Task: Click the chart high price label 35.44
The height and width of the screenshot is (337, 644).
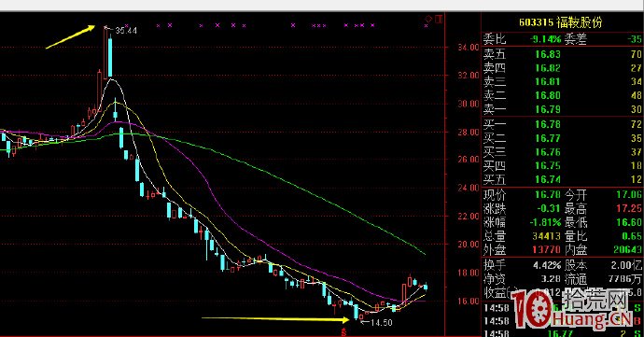Action: point(126,31)
